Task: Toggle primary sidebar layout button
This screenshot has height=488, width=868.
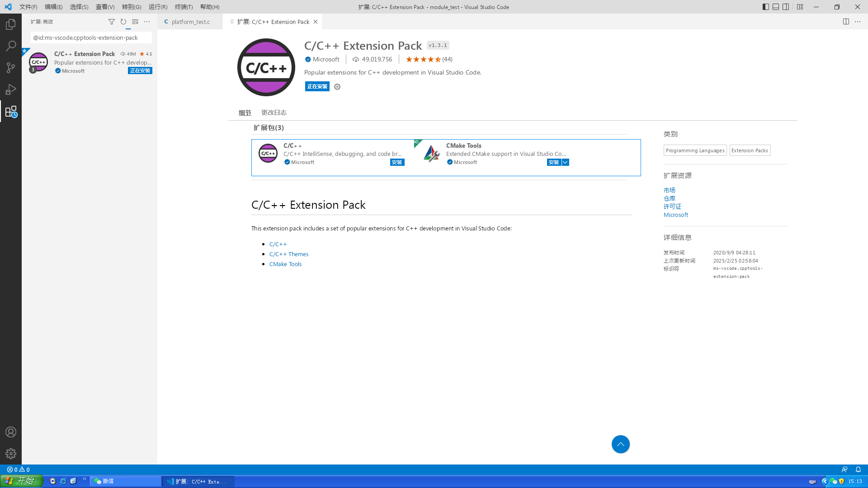Action: tap(765, 7)
